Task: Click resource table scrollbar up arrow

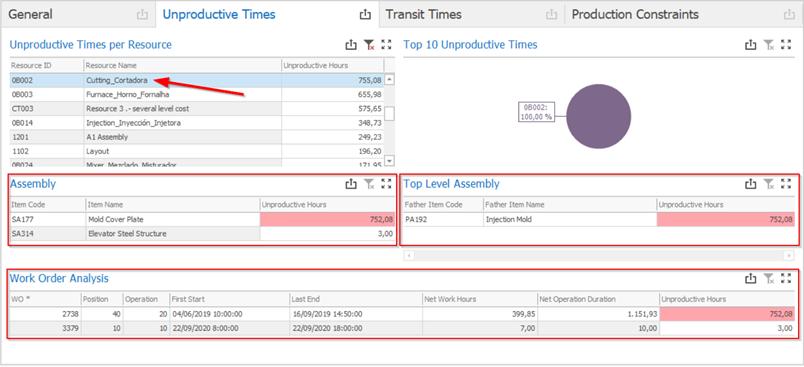Action: pos(389,79)
